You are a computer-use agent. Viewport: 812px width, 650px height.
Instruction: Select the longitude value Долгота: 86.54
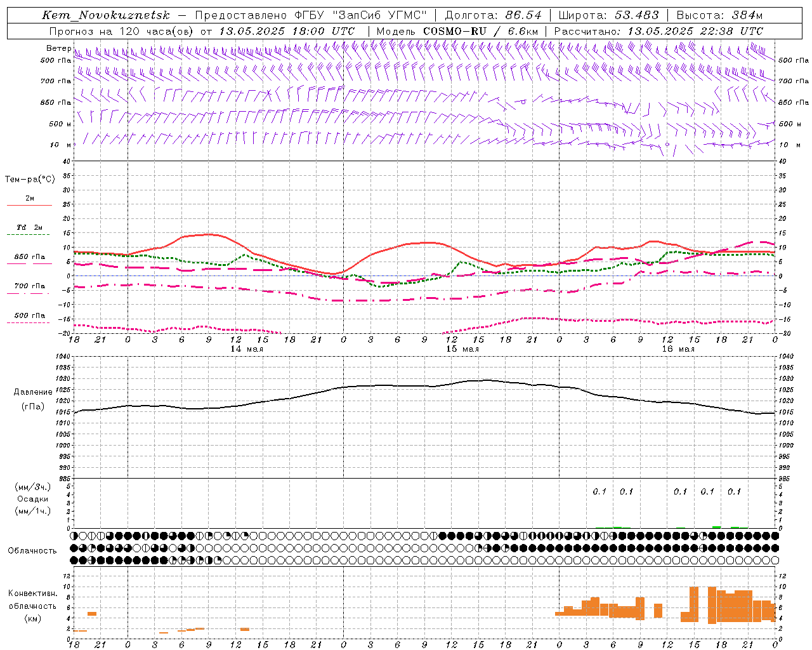point(493,15)
